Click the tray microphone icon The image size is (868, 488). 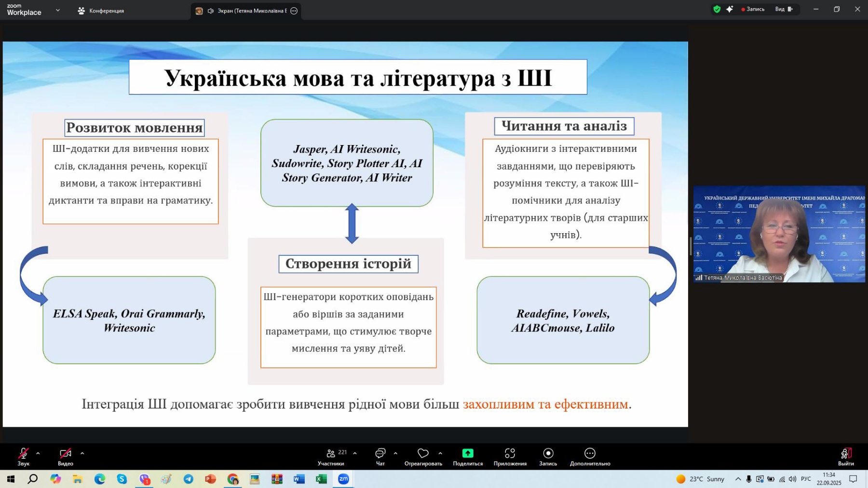tap(749, 479)
